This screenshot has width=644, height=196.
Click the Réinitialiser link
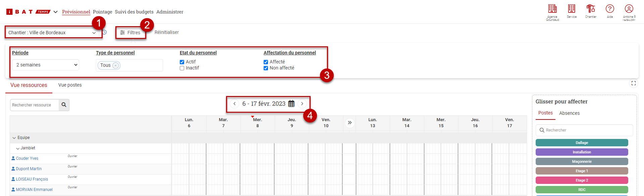tap(167, 33)
